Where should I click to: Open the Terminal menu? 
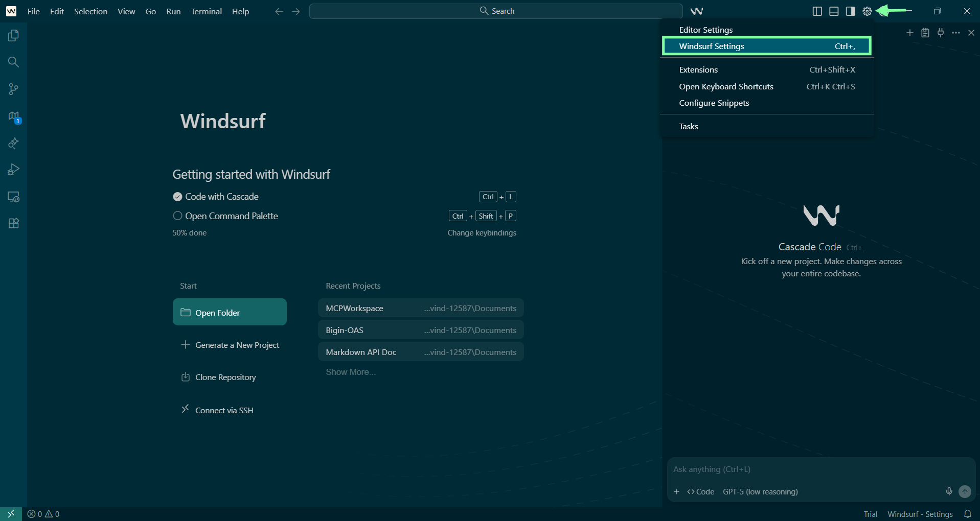206,11
